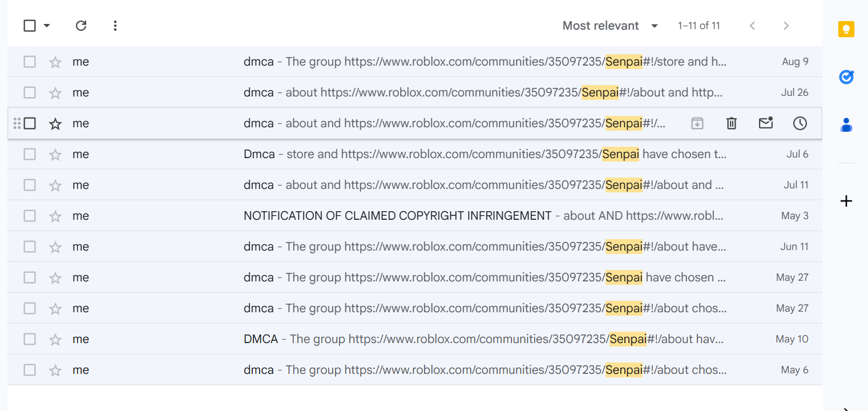The width and height of the screenshot is (868, 411).
Task: Open the NOTIFICATION OF CLAIMED COPYRIGHT INFRINGEMENT email
Action: click(x=397, y=216)
